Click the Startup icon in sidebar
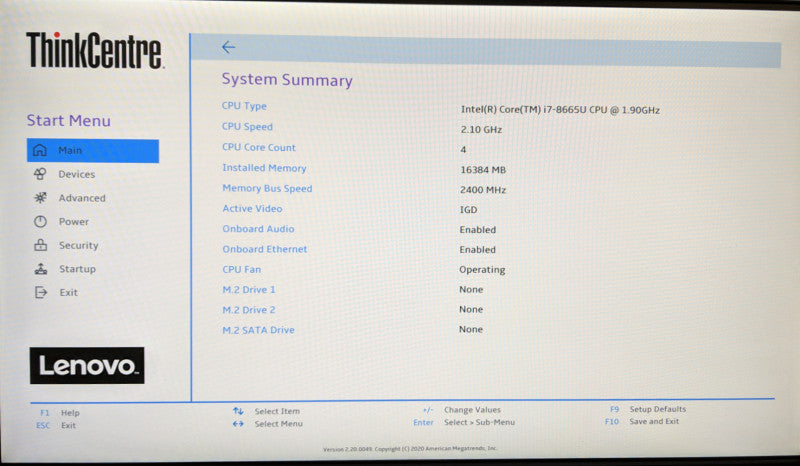 pyautogui.click(x=41, y=268)
